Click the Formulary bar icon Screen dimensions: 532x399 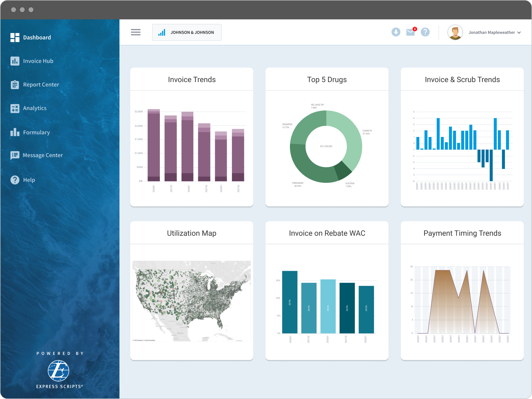coord(15,132)
